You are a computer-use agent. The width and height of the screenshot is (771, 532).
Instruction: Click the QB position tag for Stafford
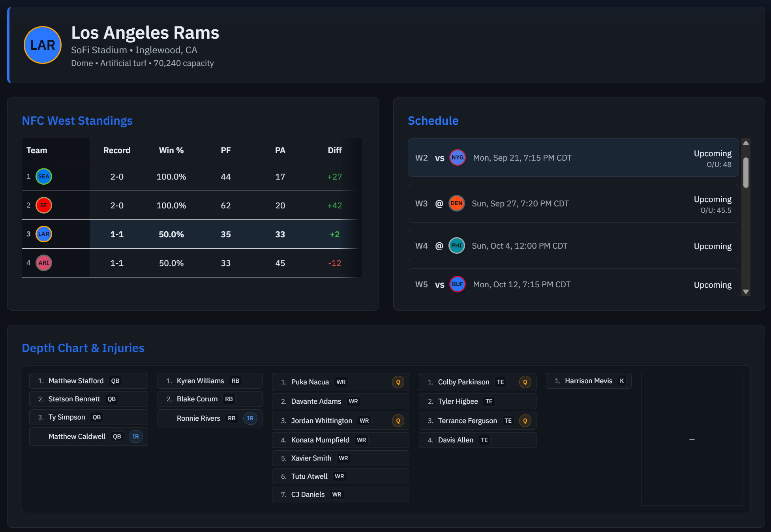(x=115, y=381)
